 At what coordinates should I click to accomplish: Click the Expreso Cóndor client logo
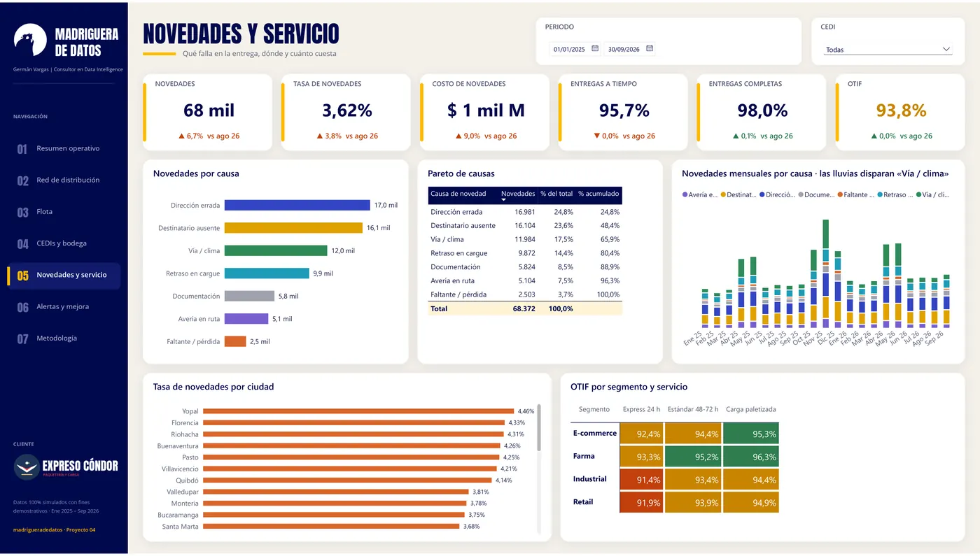[66, 466]
